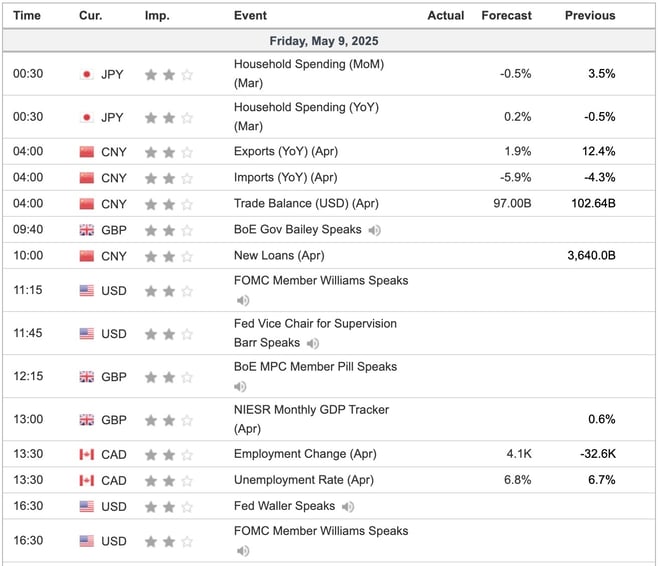The image size is (658, 566).
Task: Play audio icon beside BoE Gov Bailey Speaks
Action: [x=374, y=230]
